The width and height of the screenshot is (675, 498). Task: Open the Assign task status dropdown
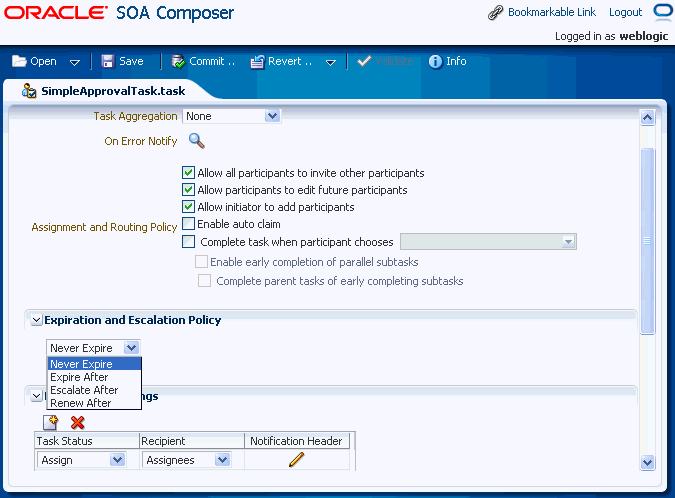117,460
